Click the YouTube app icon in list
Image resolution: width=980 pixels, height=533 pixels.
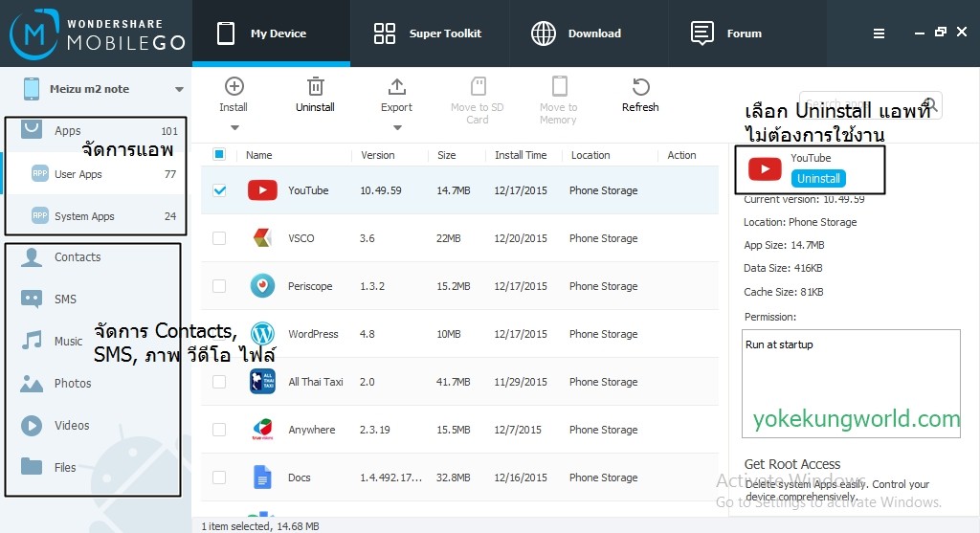pyautogui.click(x=262, y=190)
